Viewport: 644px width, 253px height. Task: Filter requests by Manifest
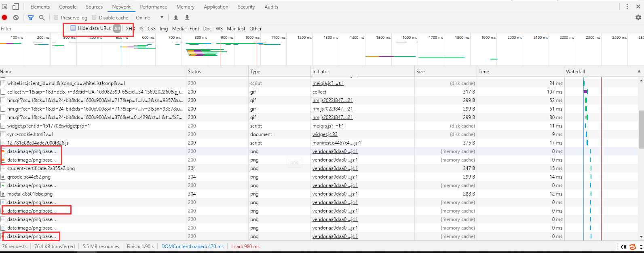click(x=236, y=28)
